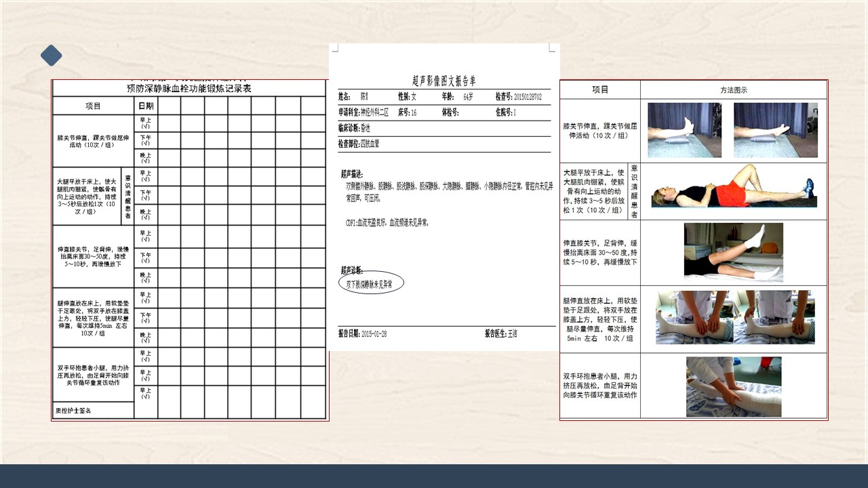
Task: Click the circled diagnosis 双下肢深静脉未见异常
Action: pos(371,283)
